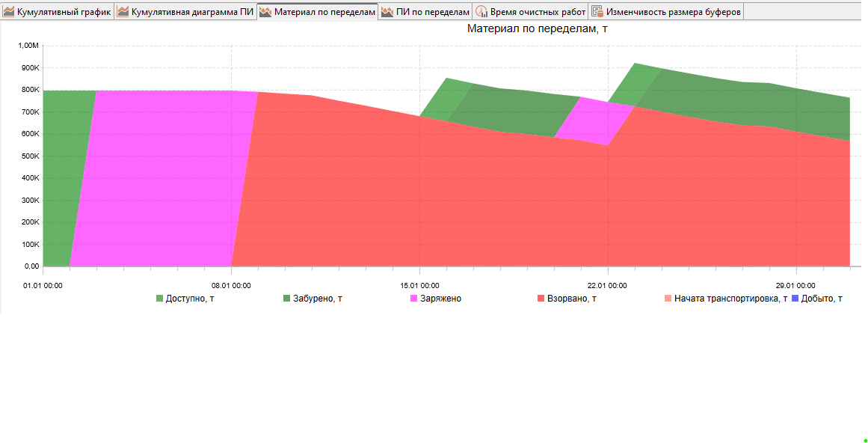Click the Заряжено magenta legend swatch
This screenshot has height=443, width=868.
tap(413, 299)
